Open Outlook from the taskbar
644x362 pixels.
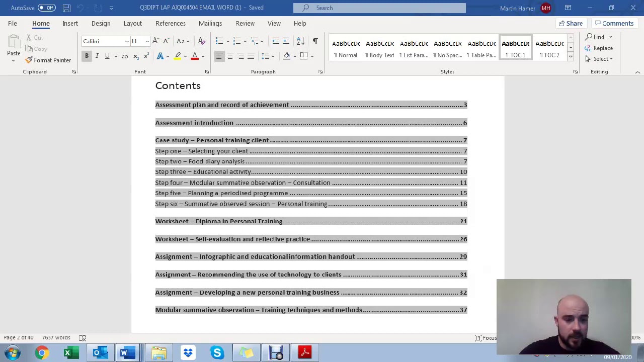pyautogui.click(x=100, y=353)
